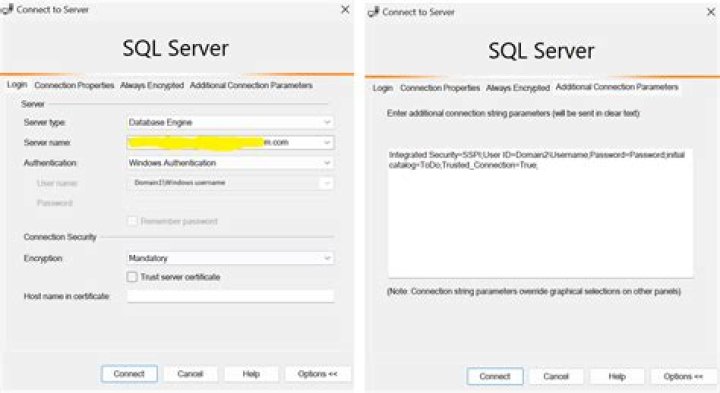Open the Authentication dropdown
The width and height of the screenshot is (720, 393).
(230, 163)
